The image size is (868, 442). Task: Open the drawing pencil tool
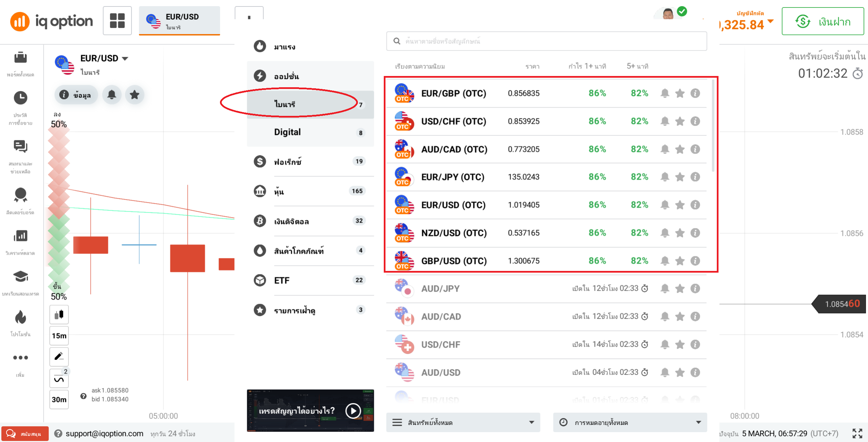pos(59,356)
